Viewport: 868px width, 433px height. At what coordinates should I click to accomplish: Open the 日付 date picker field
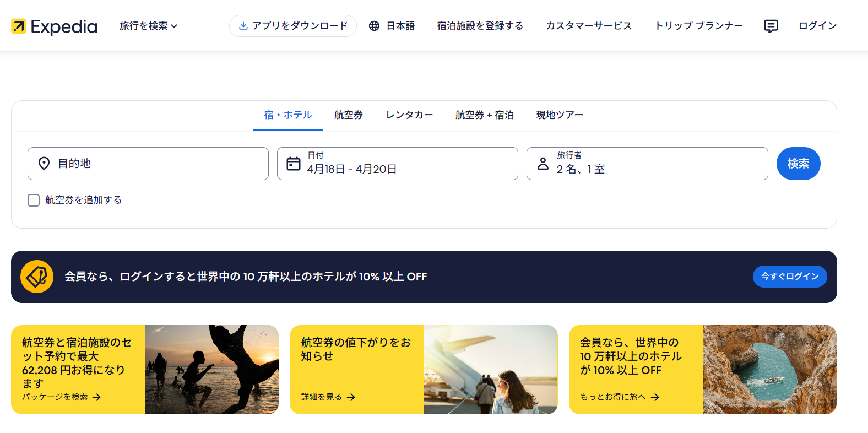click(x=398, y=164)
